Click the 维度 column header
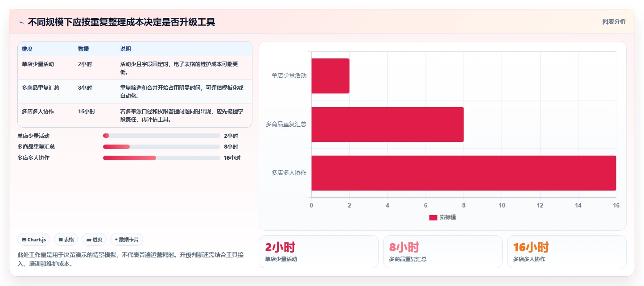 tap(27, 49)
